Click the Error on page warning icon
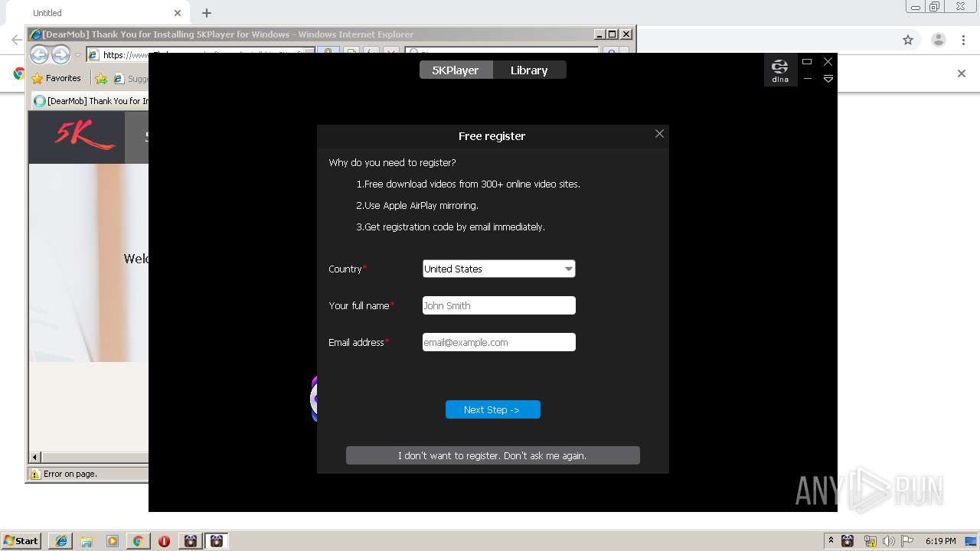The width and height of the screenshot is (980, 551). click(x=34, y=474)
